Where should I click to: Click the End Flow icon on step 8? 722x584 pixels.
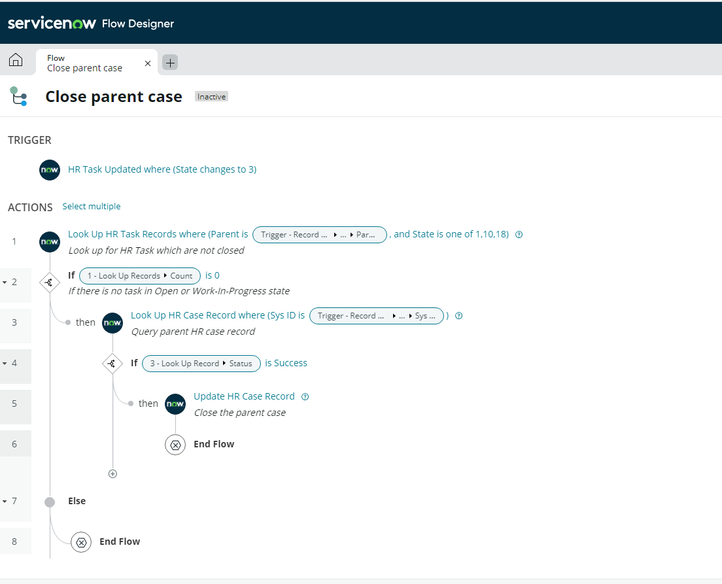click(81, 542)
